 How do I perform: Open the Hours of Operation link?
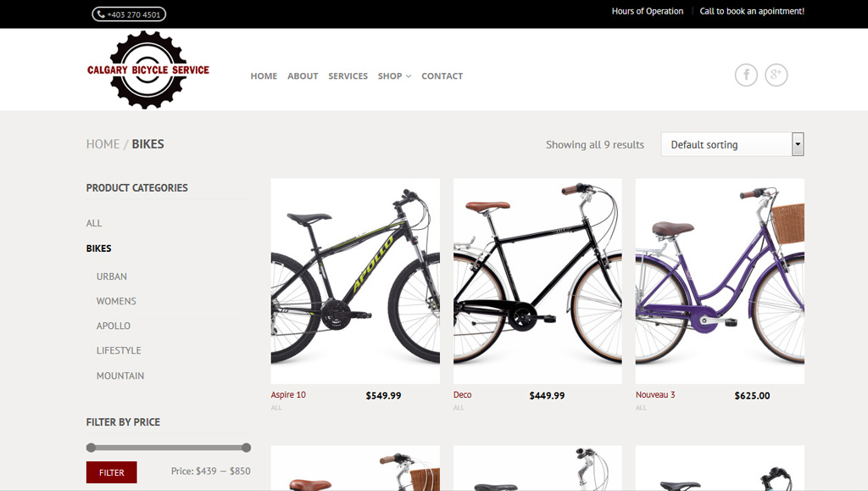[x=647, y=11]
